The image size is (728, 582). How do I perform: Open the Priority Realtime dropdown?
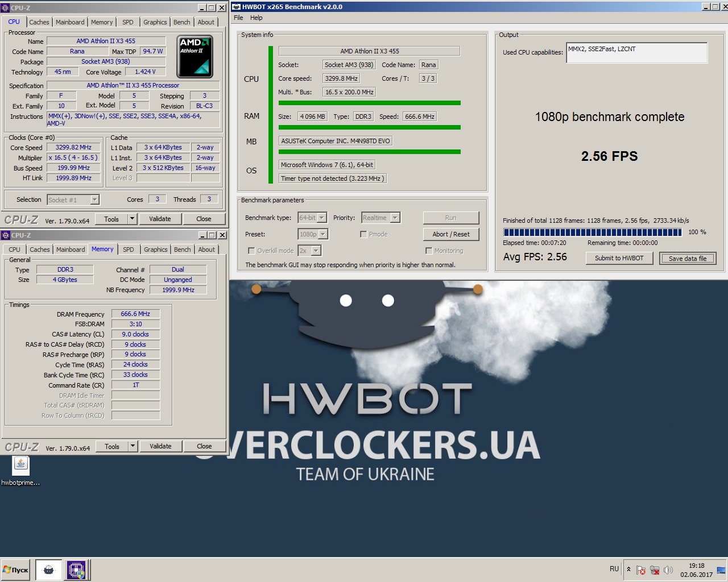click(x=380, y=218)
